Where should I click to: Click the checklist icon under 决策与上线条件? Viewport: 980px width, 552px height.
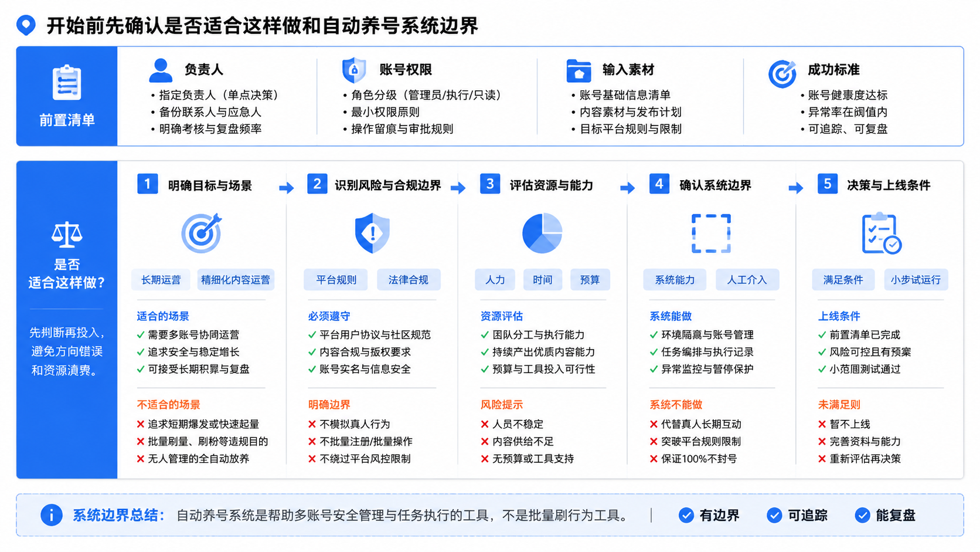pyautogui.click(x=882, y=233)
